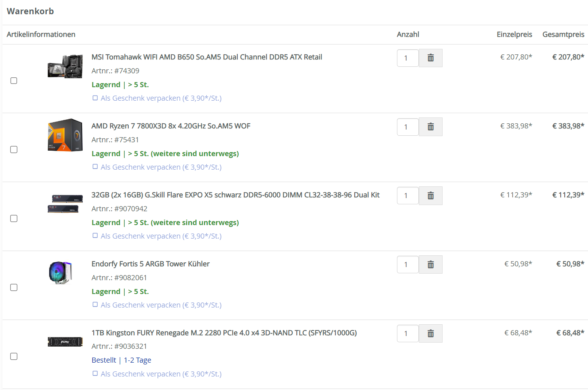Click article number #9036321

tap(131, 346)
